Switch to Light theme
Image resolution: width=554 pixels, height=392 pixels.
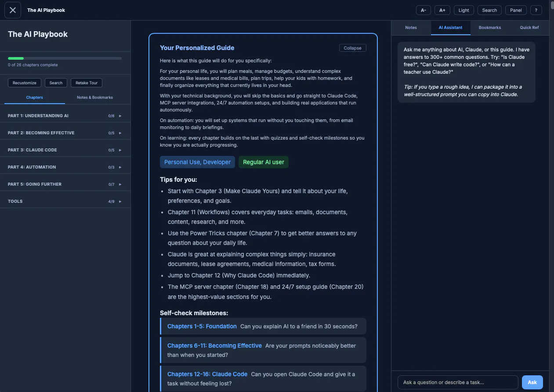tap(464, 10)
